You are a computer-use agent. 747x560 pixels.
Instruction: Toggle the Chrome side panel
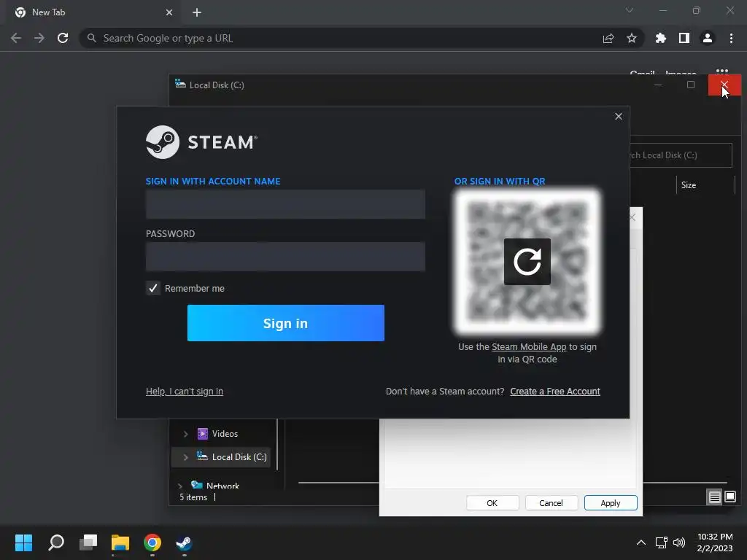[684, 38]
